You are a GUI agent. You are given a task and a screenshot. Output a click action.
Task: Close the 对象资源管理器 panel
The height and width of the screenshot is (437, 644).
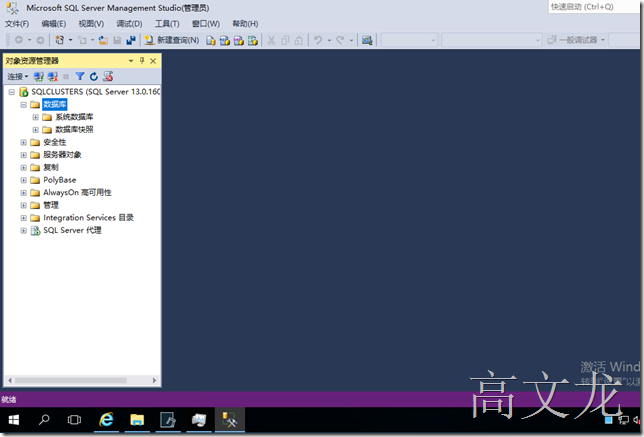tap(153, 61)
